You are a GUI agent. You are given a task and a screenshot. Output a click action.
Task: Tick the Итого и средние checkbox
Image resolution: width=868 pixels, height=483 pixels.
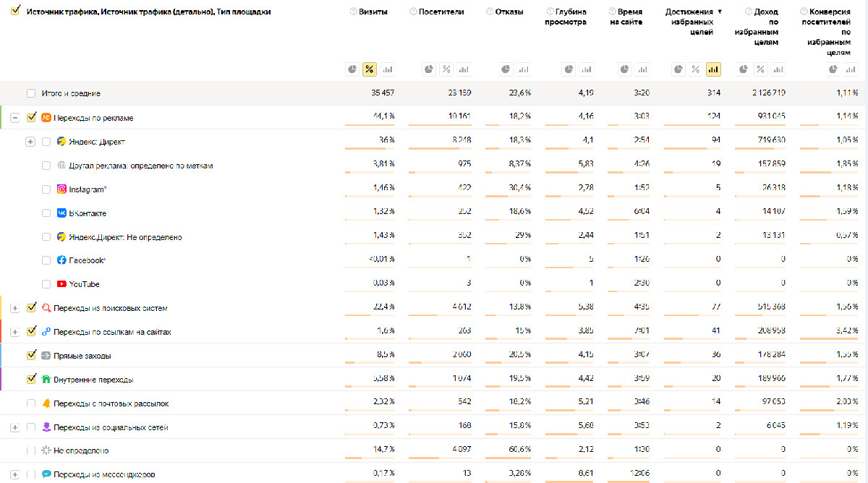pos(31,93)
